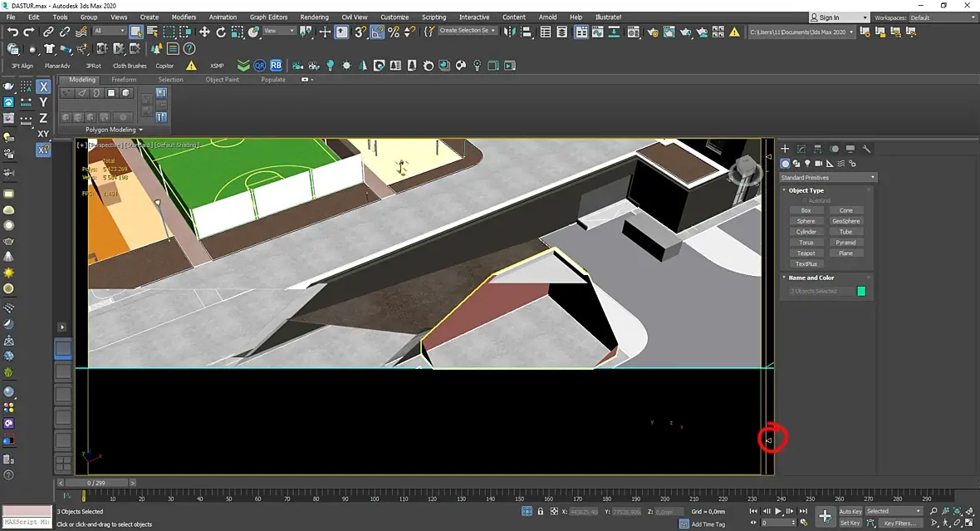
Task: Click the Undo arrow icon
Action: click(x=12, y=32)
